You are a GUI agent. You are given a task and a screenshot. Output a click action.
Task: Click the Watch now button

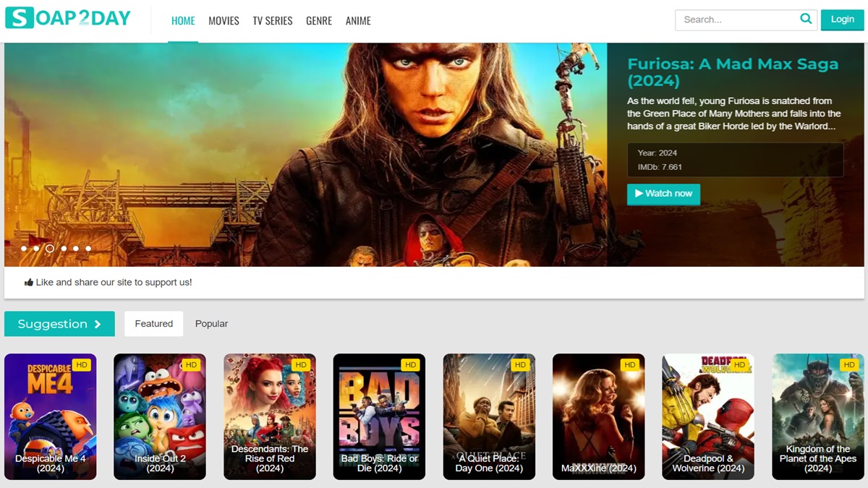663,194
